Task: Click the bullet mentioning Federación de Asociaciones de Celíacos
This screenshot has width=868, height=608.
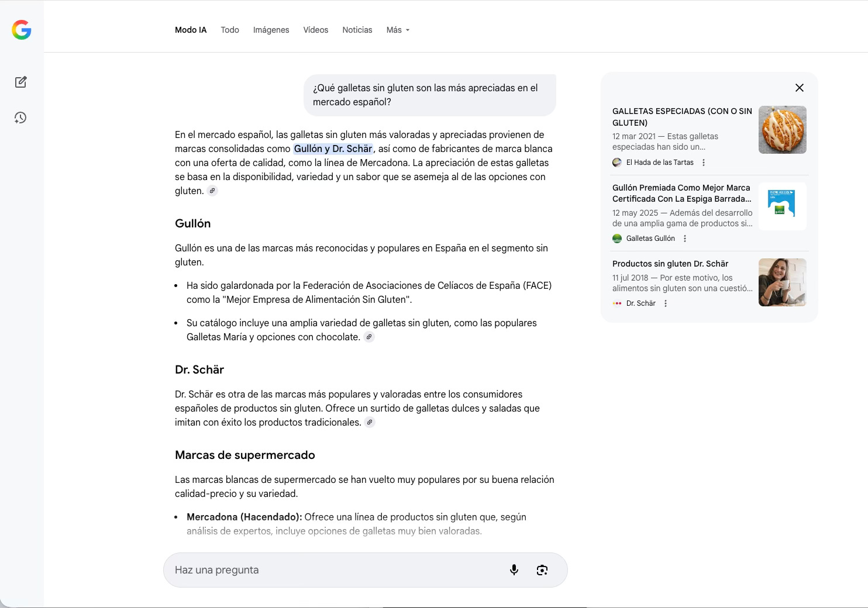Action: coord(369,292)
